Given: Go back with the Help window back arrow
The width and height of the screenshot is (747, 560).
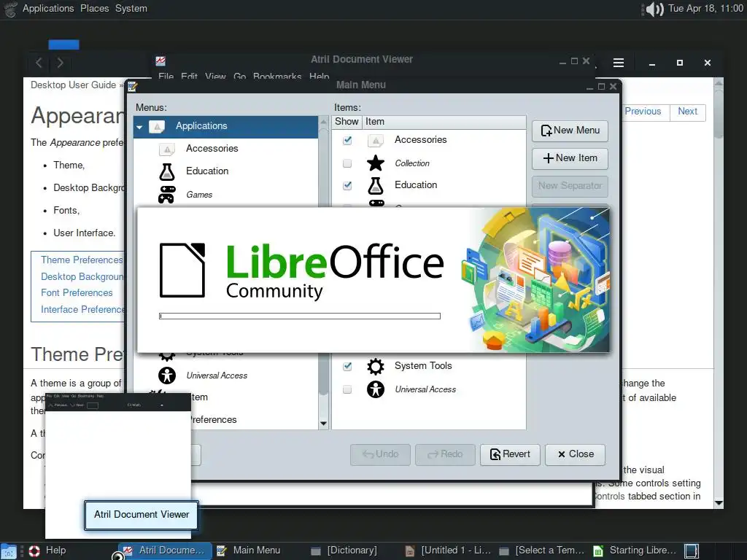Looking at the screenshot, I should click(39, 63).
